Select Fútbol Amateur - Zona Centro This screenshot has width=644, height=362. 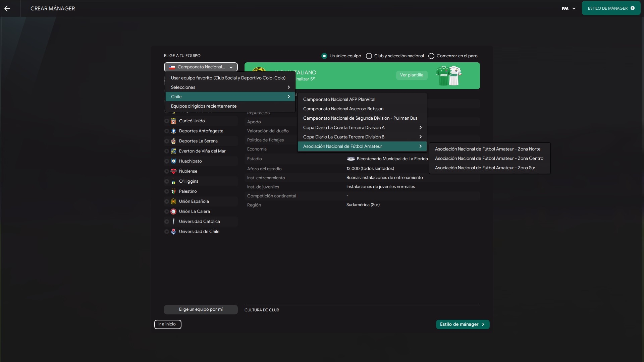coord(490,158)
